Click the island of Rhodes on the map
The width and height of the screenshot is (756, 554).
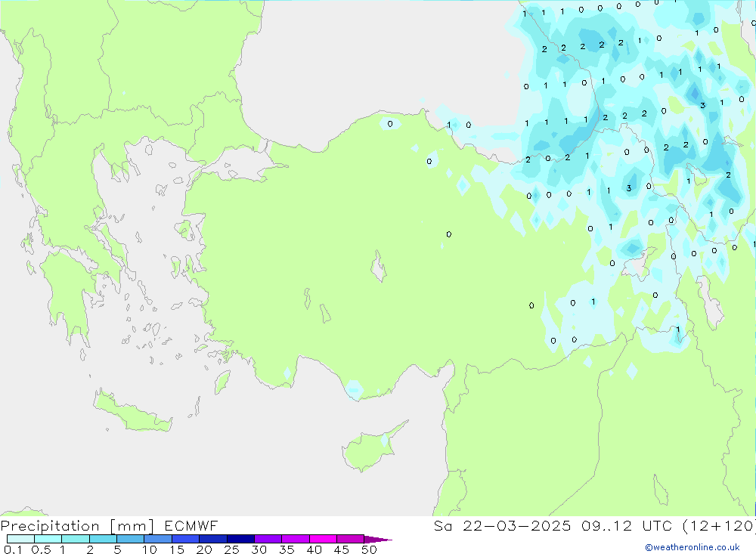coord(222,382)
